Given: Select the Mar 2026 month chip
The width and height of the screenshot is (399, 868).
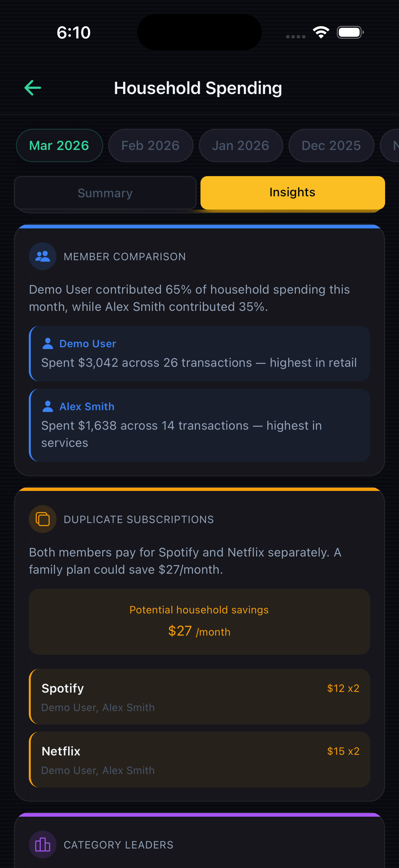Looking at the screenshot, I should (x=59, y=146).
